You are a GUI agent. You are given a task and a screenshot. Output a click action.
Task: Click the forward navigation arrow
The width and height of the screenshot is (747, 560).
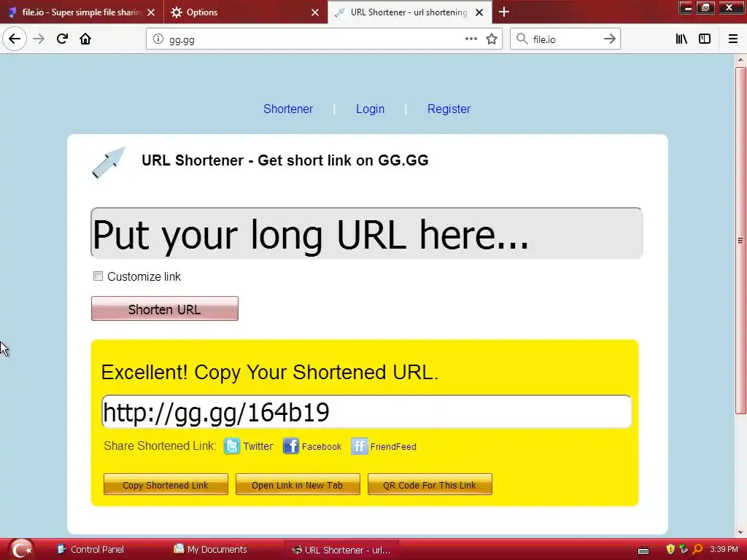(x=39, y=39)
